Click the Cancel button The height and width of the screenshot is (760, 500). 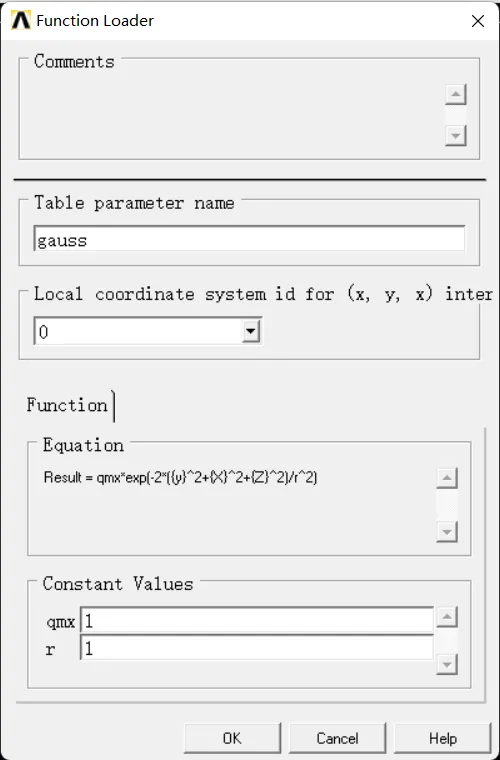(x=337, y=738)
